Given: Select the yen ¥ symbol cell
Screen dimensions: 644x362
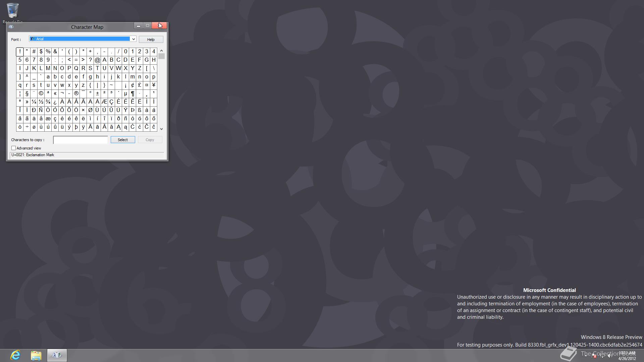Looking at the screenshot, I should click(x=154, y=85).
